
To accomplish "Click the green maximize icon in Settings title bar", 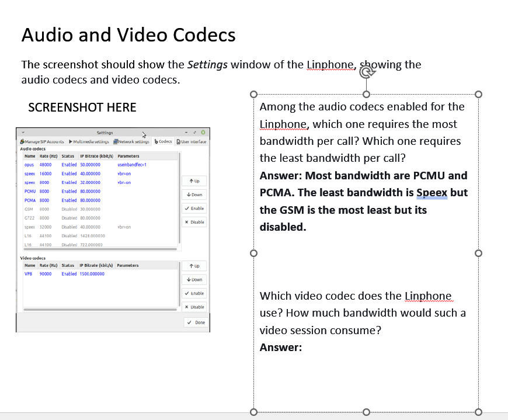I will point(203,132).
